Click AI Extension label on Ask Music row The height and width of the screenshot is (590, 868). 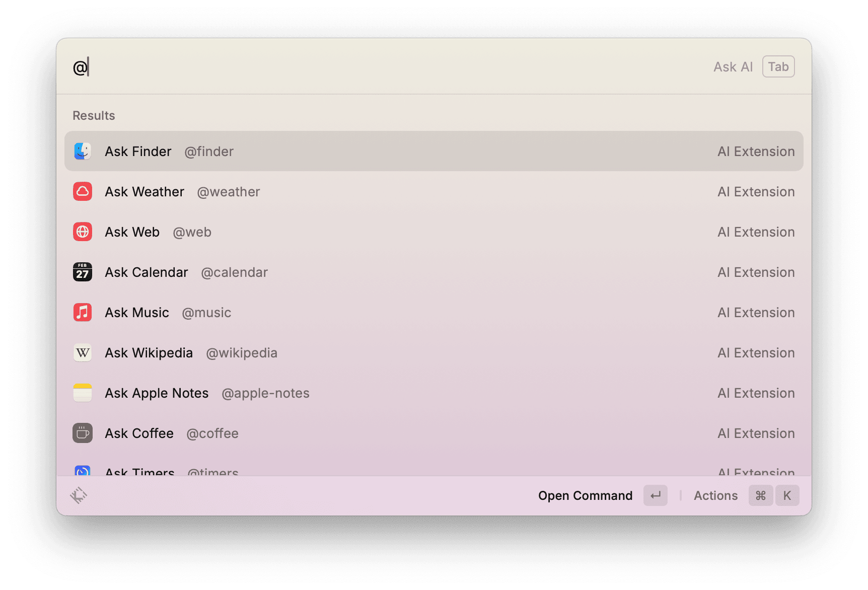(756, 313)
